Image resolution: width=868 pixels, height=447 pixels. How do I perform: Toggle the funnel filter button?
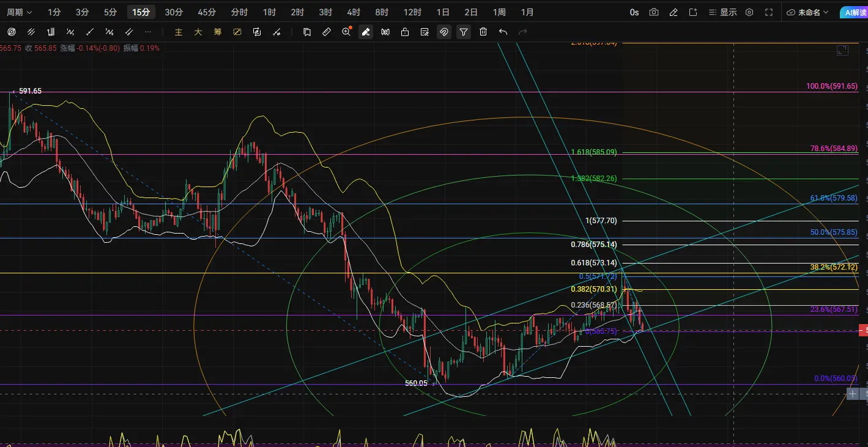(x=464, y=32)
